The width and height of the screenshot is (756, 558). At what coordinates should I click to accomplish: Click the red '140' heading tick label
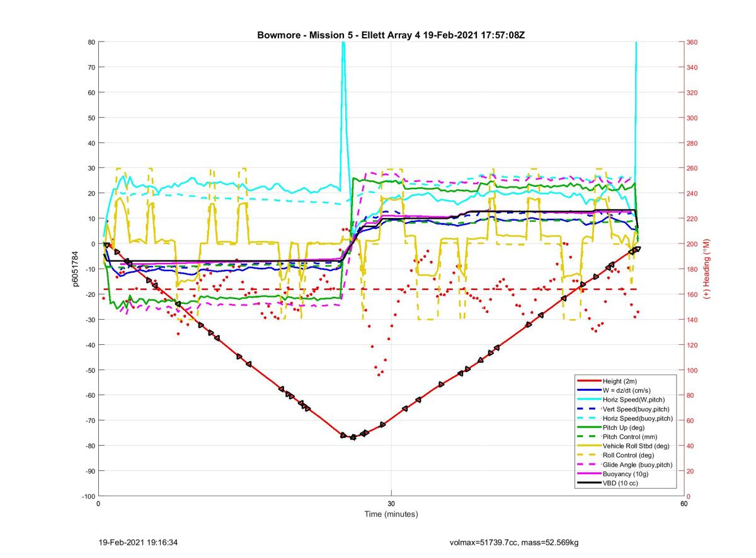point(692,320)
